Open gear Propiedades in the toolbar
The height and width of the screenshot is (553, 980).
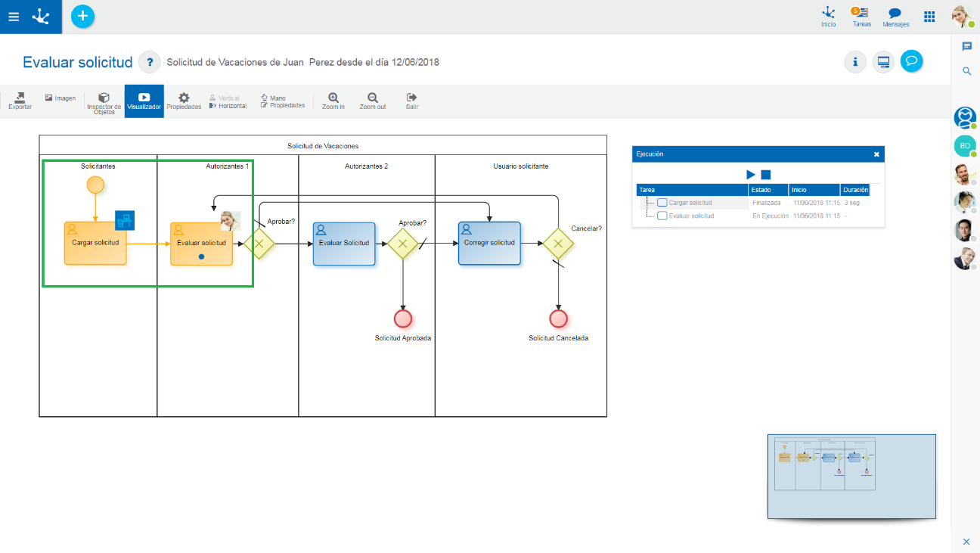(184, 101)
